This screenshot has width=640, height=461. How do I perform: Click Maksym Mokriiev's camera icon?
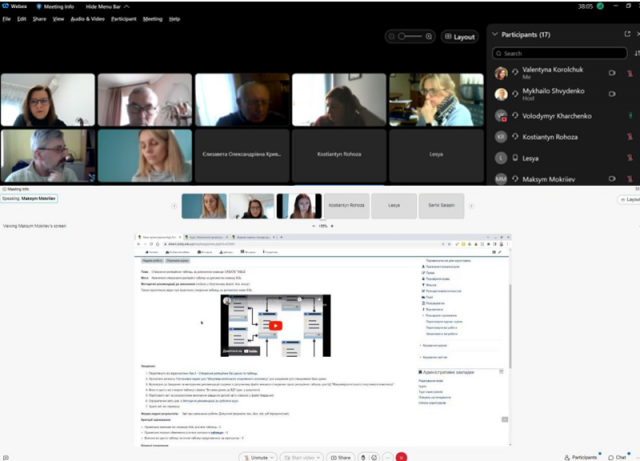(612, 178)
